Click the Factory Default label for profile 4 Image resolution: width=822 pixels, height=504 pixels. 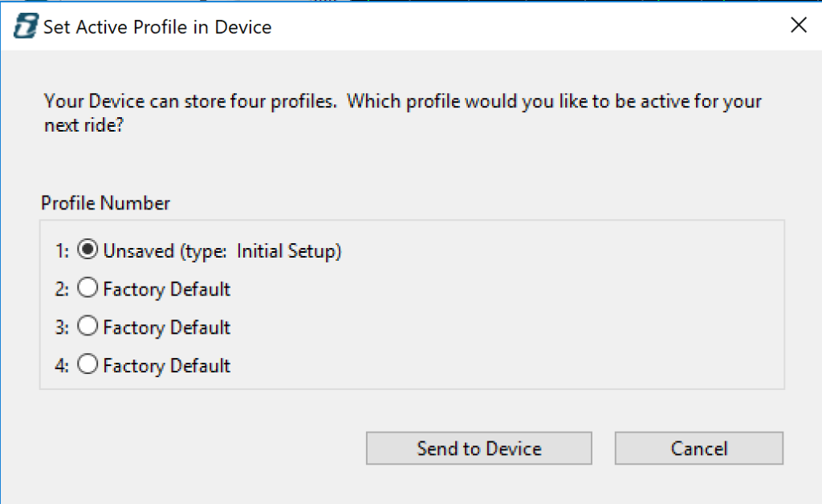tap(167, 366)
